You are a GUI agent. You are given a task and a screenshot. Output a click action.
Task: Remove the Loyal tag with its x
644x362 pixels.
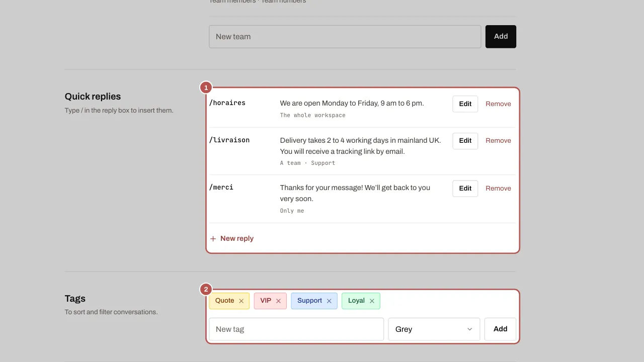(x=372, y=301)
